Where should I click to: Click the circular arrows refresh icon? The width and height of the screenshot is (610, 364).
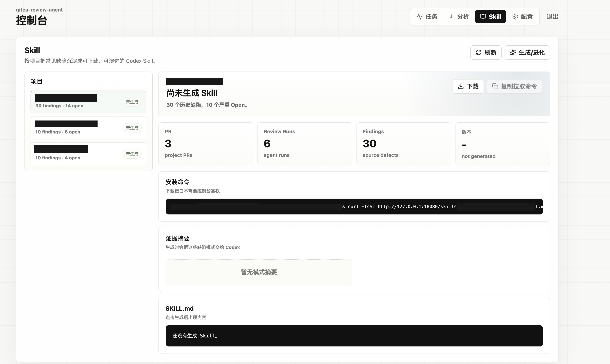point(479,53)
